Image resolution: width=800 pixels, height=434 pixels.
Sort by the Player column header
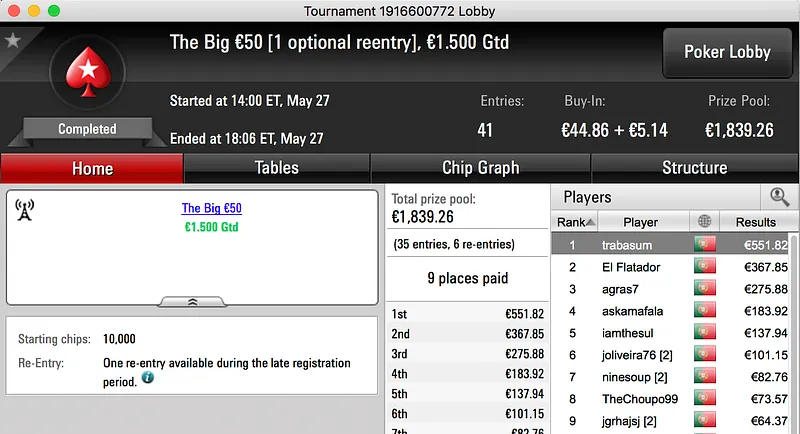(640, 222)
